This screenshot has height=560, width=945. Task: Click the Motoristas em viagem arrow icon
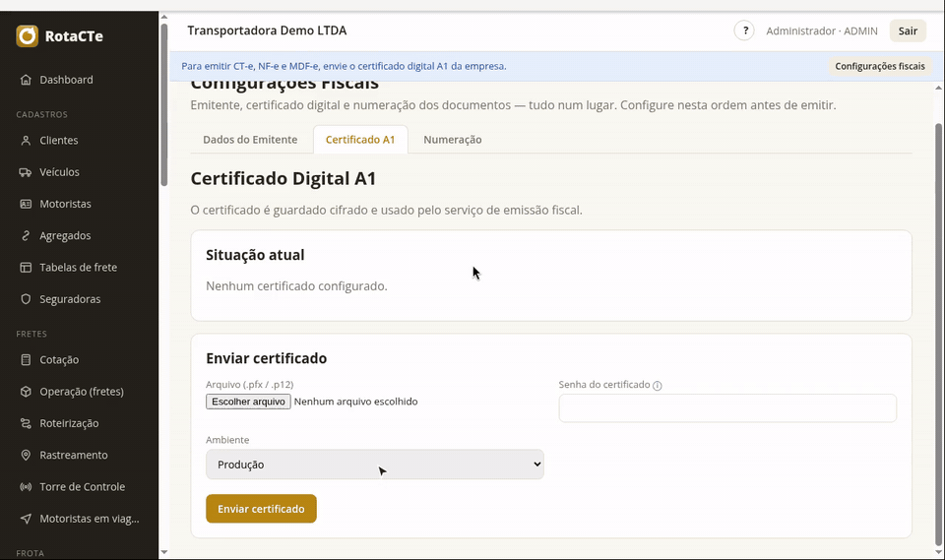pyautogui.click(x=26, y=519)
